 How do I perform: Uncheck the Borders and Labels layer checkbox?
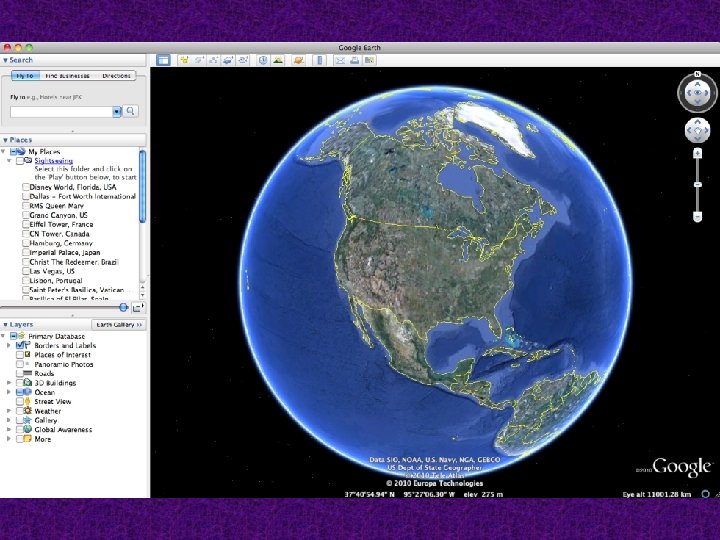20,345
